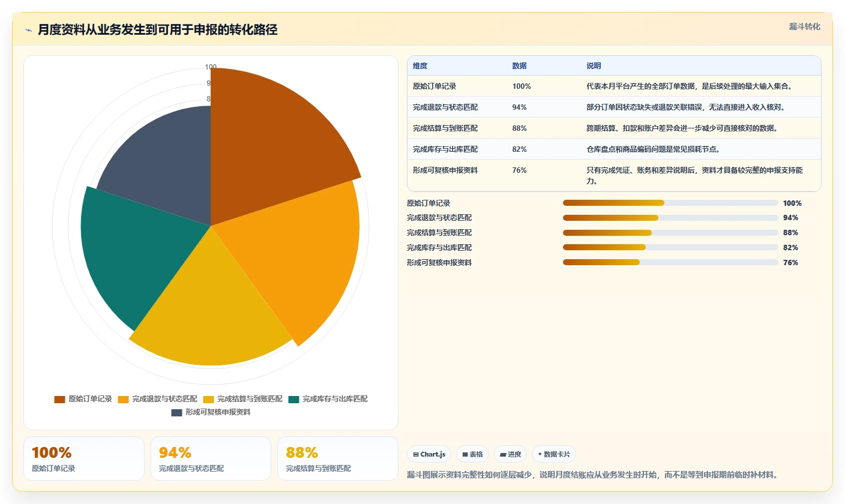
Task: Click the 76% value in table
Action: tap(520, 170)
